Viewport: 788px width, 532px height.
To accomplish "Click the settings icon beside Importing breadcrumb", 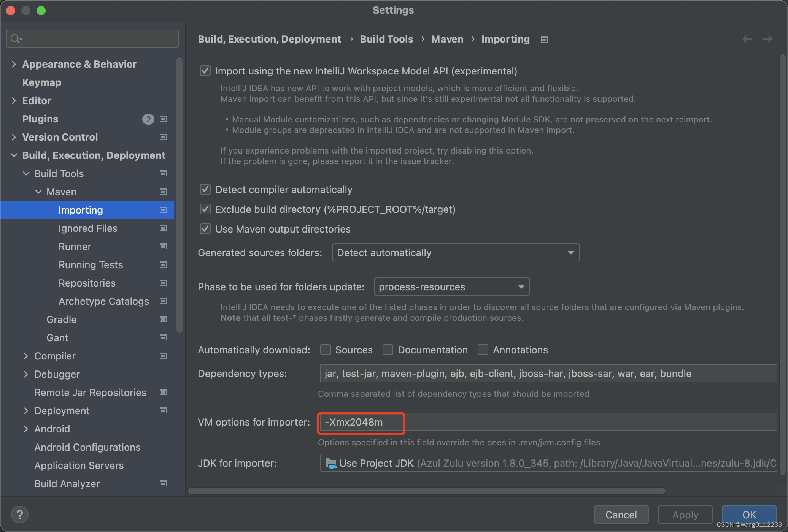I will click(544, 39).
